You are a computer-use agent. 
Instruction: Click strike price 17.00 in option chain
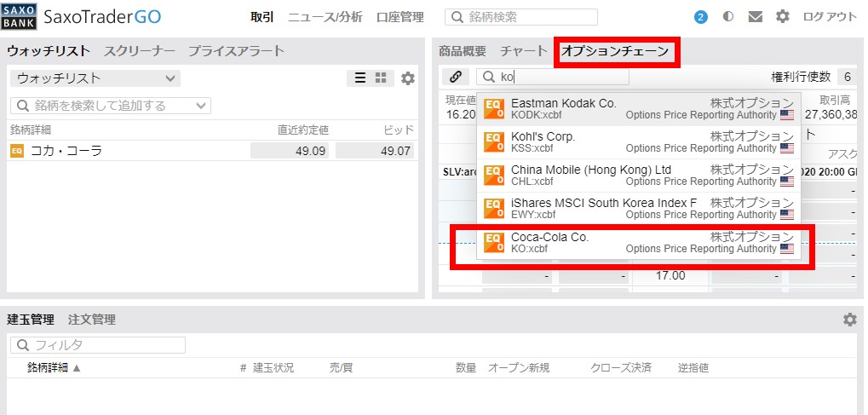670,275
